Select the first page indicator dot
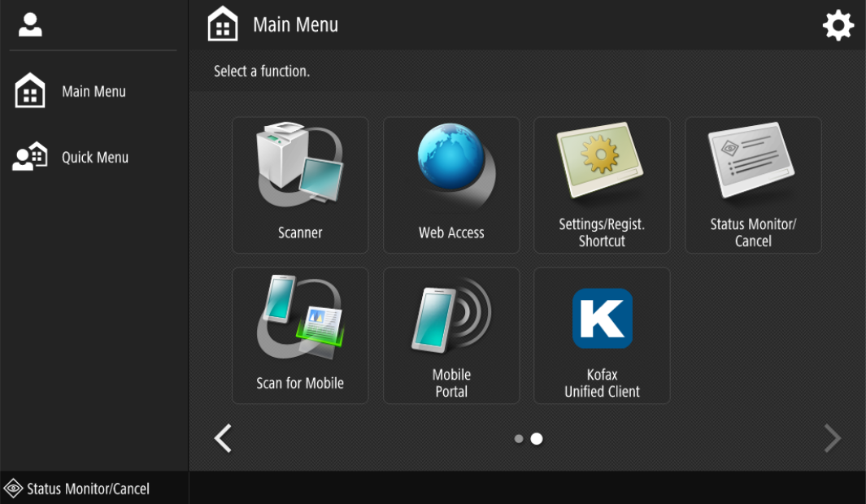The image size is (866, 504). coord(519,439)
